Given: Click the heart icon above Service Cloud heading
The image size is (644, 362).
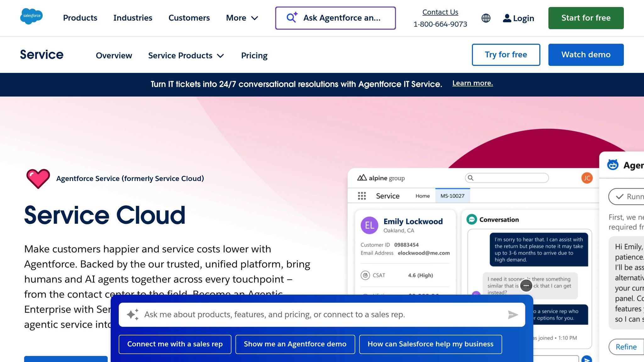Looking at the screenshot, I should pyautogui.click(x=38, y=178).
